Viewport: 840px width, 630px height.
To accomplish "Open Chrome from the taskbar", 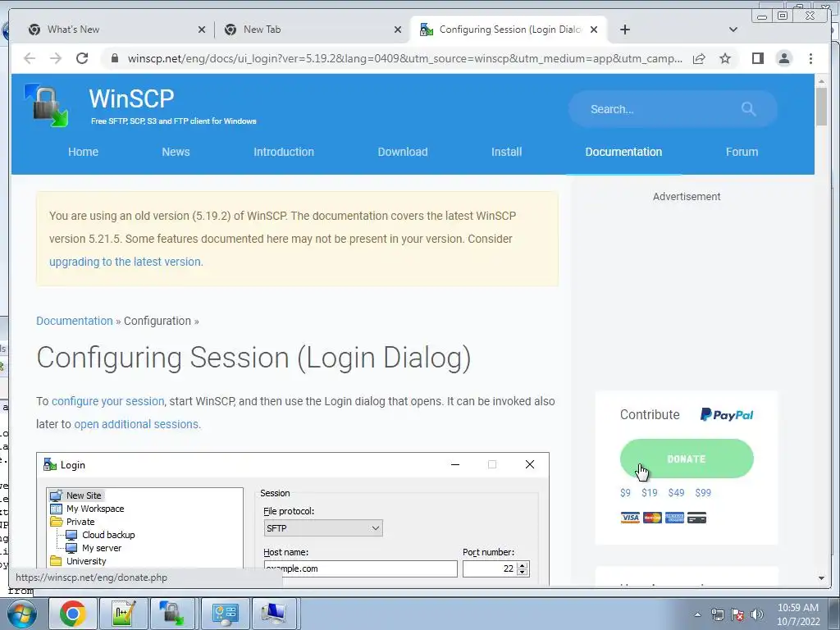I will (x=72, y=614).
